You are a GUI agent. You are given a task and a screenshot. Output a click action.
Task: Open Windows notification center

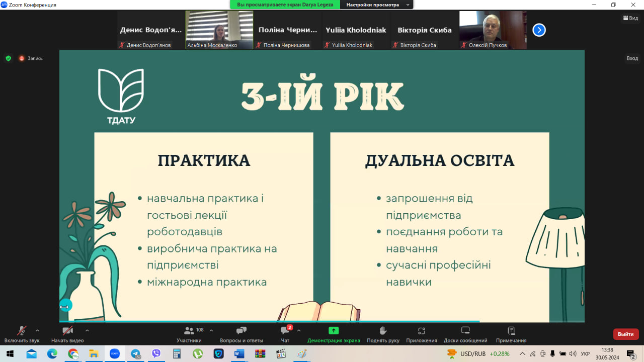click(x=631, y=354)
